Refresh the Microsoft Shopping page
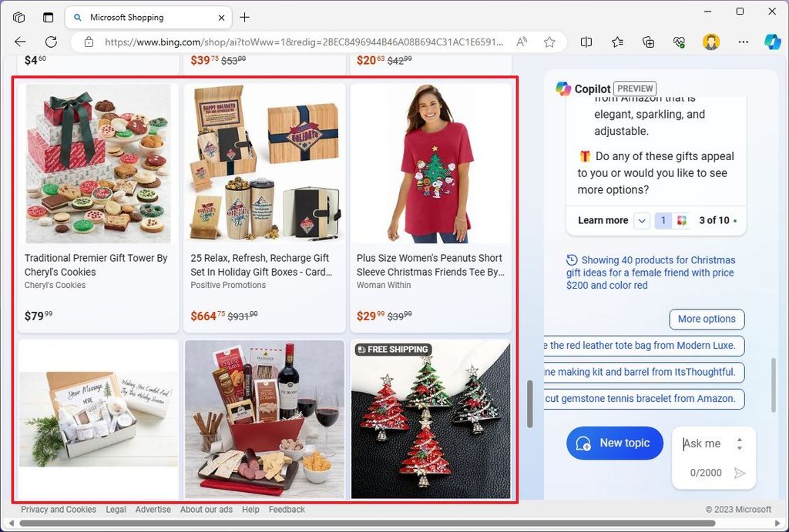The width and height of the screenshot is (789, 532). pyautogui.click(x=51, y=42)
